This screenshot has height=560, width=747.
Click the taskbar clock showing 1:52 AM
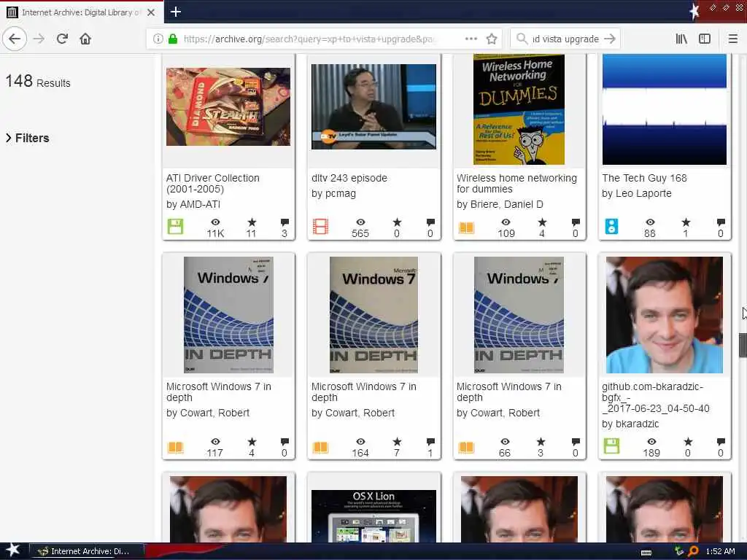click(720, 551)
